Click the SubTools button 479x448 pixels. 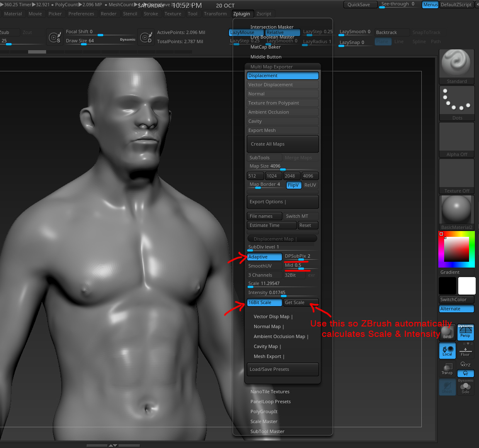[x=264, y=158]
